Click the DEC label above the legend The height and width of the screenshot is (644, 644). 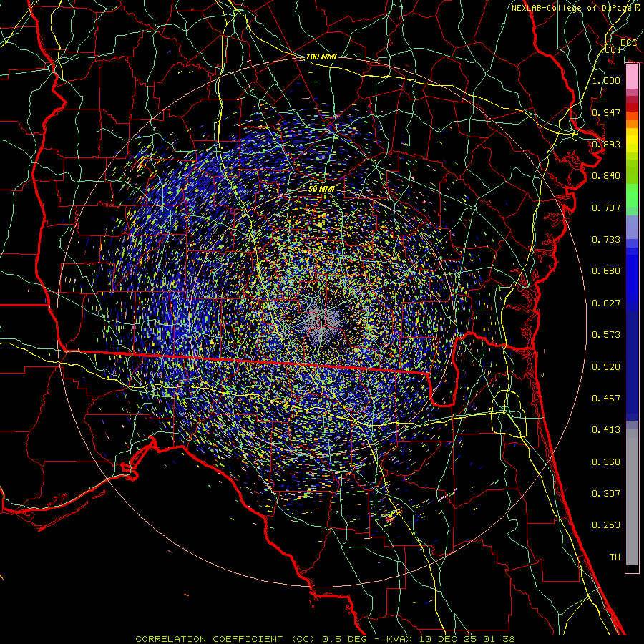click(628, 43)
